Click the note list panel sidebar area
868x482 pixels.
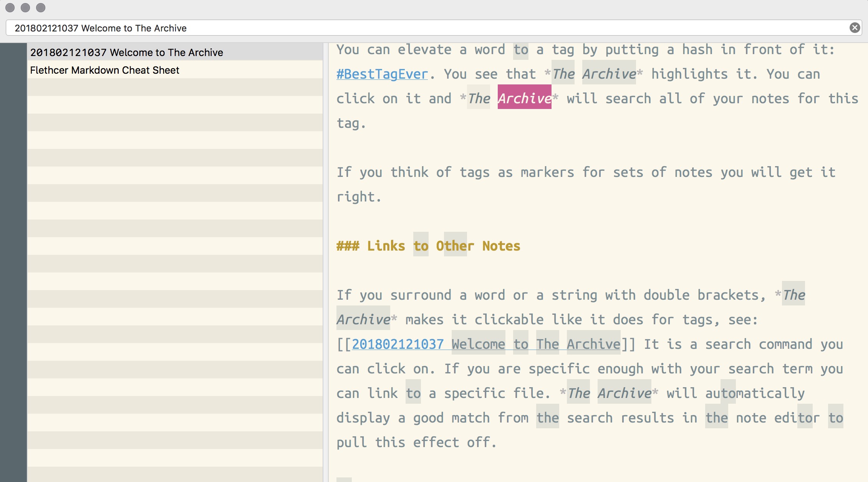pos(172,261)
